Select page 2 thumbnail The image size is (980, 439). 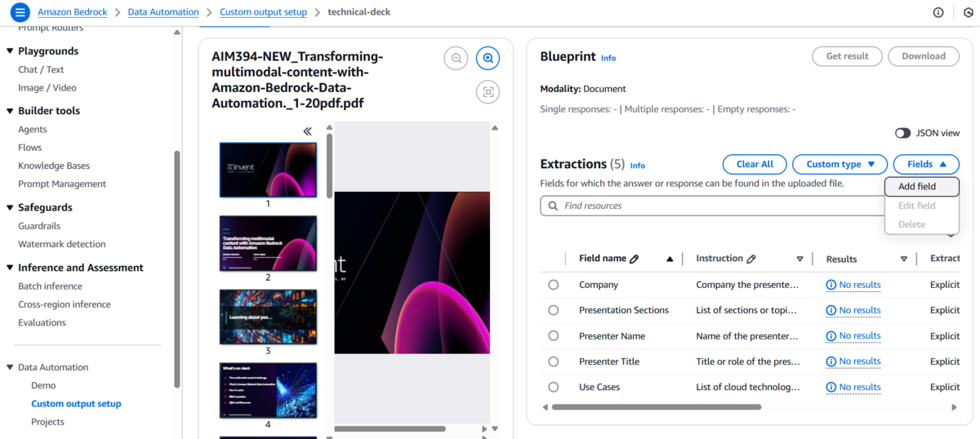pyautogui.click(x=268, y=243)
